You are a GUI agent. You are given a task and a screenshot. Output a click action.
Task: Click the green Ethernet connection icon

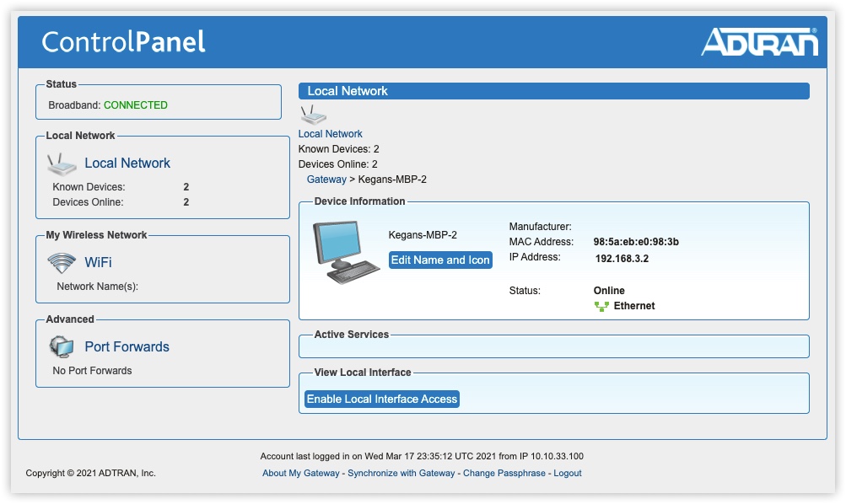(601, 306)
